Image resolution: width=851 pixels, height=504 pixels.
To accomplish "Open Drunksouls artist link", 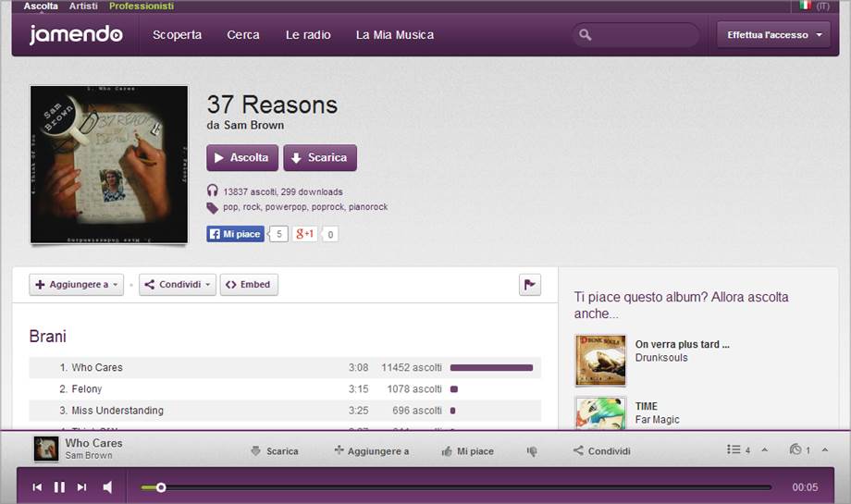I will coord(661,358).
